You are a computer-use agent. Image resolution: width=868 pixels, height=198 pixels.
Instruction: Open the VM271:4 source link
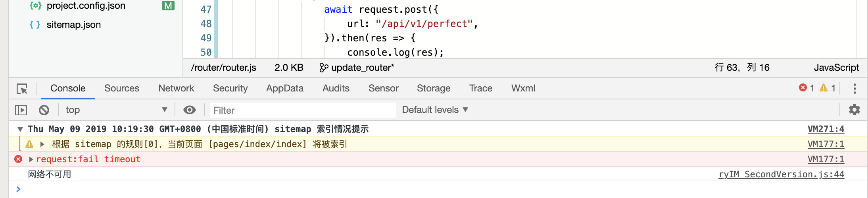tap(826, 129)
